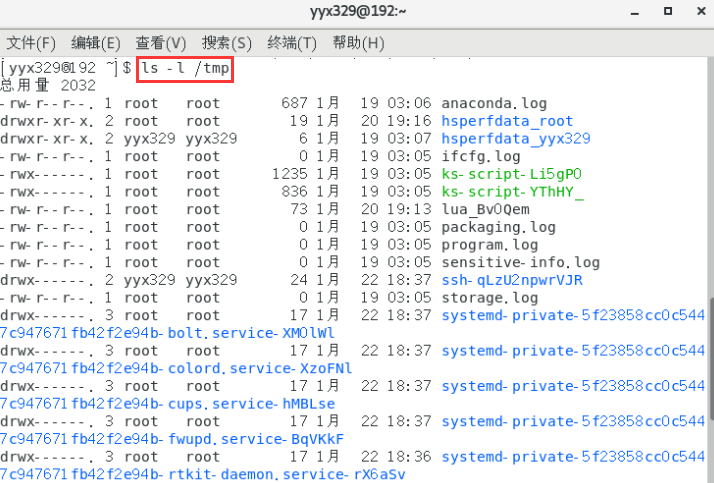
Task: Minimize the terminal window
Action: pos(635,12)
